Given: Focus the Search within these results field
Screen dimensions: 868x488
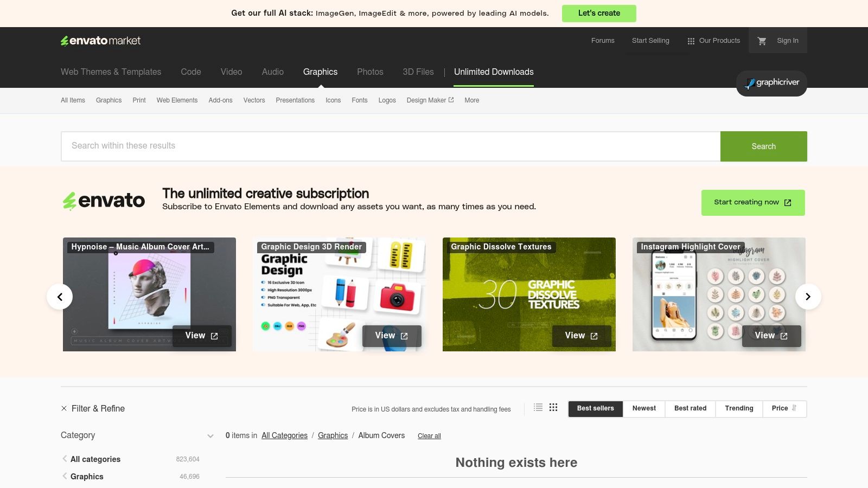Looking at the screenshot, I should tap(391, 146).
